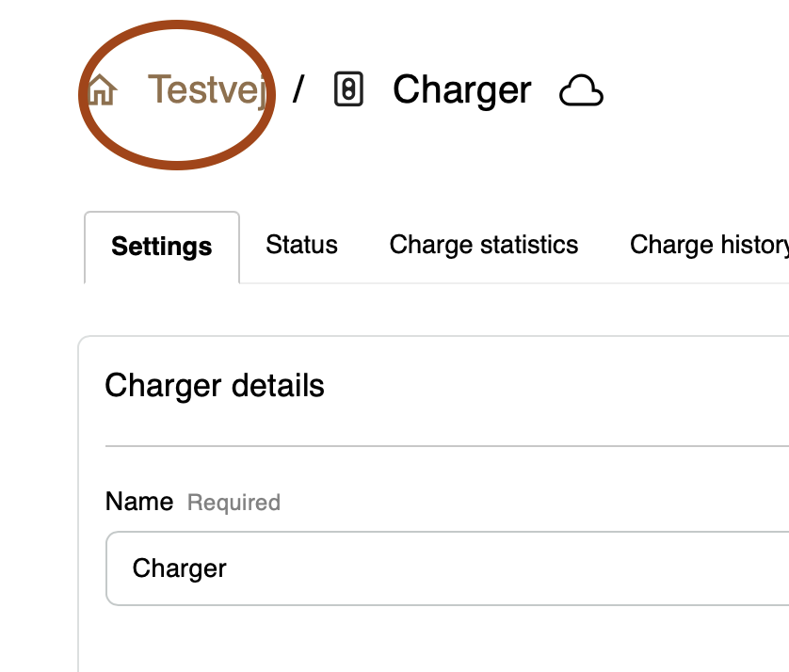Click empty space right of cloud icon

click(697, 91)
